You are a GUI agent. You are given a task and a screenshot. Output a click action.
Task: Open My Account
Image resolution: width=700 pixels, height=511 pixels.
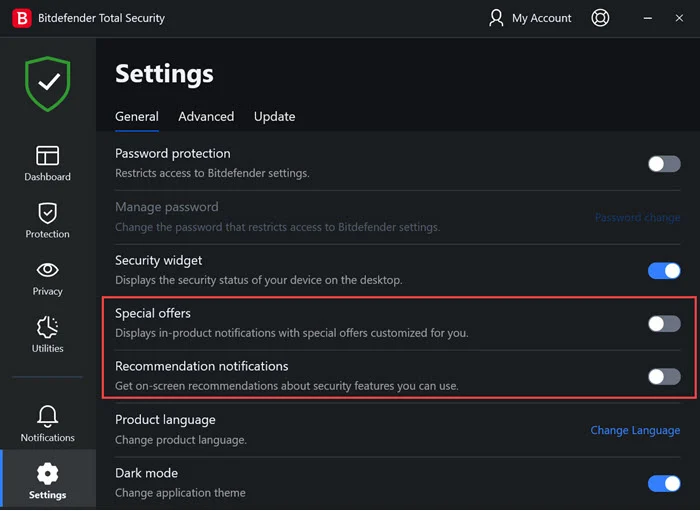pos(530,18)
